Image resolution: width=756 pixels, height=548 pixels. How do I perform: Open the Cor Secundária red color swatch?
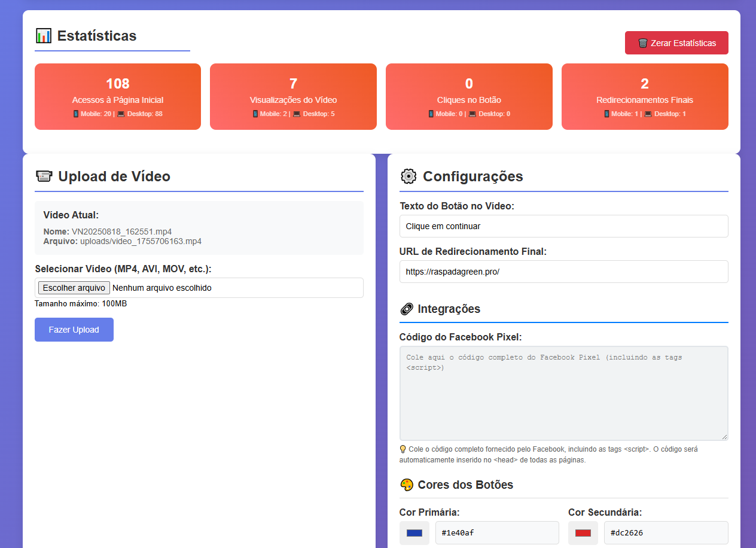(583, 532)
